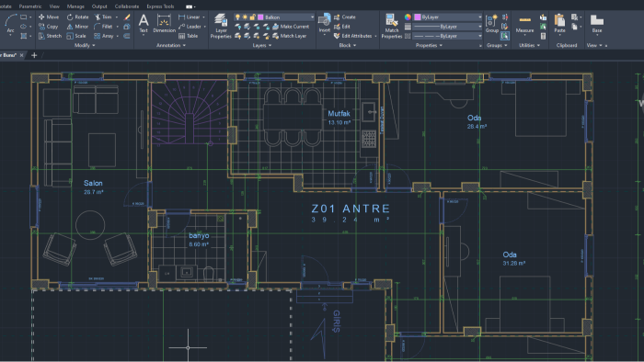
Task: Open the Quick Calculator icon in Utilities
Action: click(543, 36)
